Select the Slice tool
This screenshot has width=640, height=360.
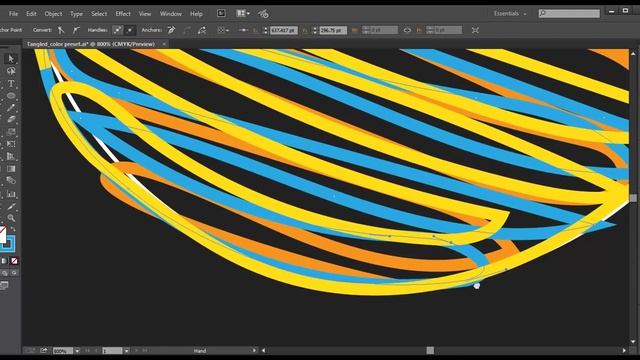11,207
